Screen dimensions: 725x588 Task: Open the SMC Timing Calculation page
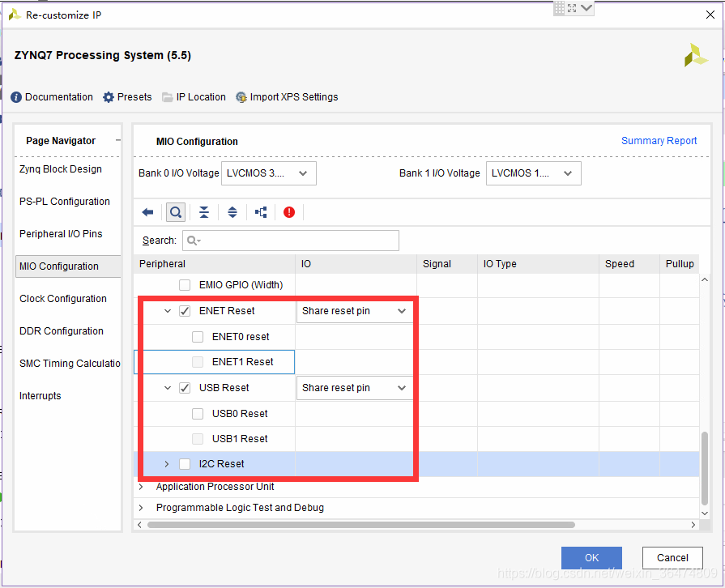pyautogui.click(x=70, y=364)
